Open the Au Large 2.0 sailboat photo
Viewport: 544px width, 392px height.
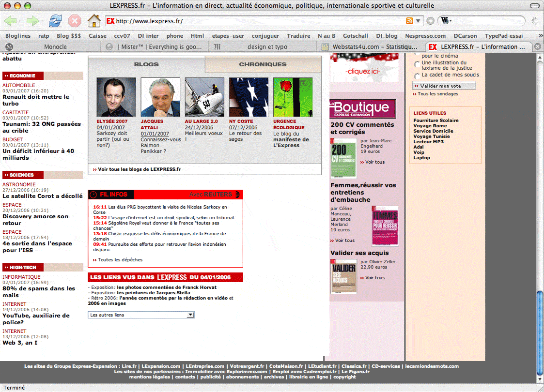[204, 97]
